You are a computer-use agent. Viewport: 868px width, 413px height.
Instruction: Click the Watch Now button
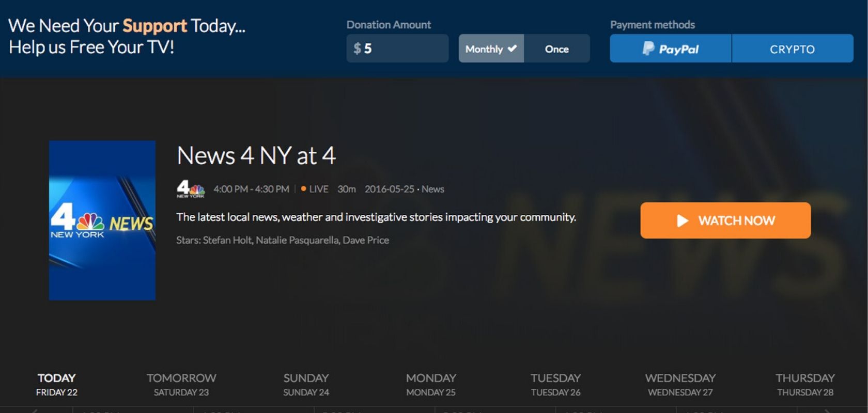pyautogui.click(x=725, y=220)
